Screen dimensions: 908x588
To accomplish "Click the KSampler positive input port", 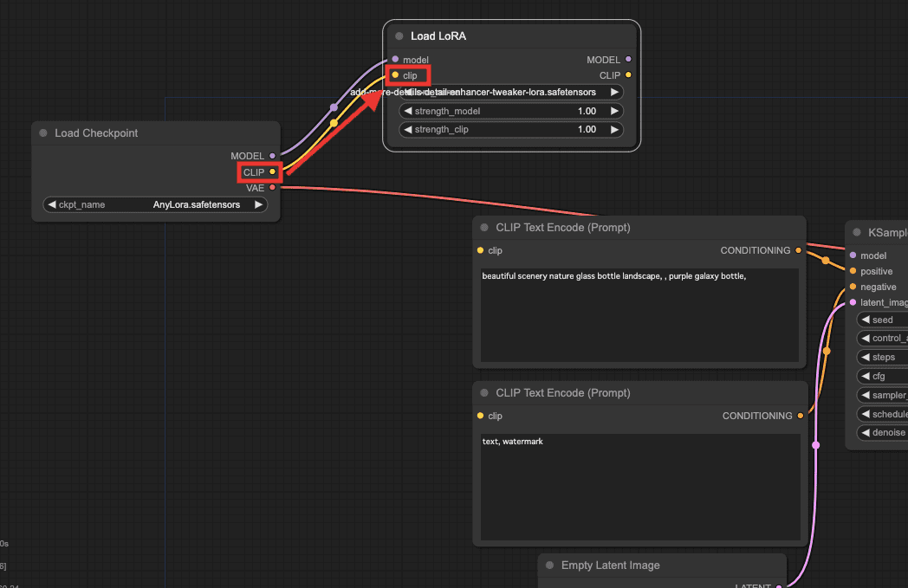I will [853, 271].
